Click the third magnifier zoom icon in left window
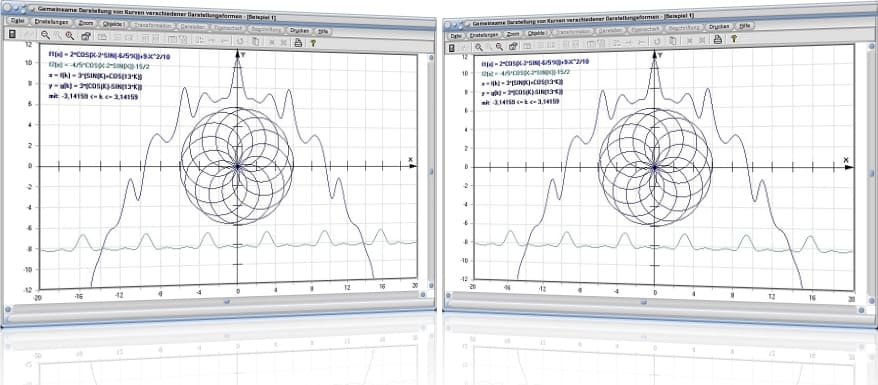Screen dimensions: 878x385 coord(69,36)
